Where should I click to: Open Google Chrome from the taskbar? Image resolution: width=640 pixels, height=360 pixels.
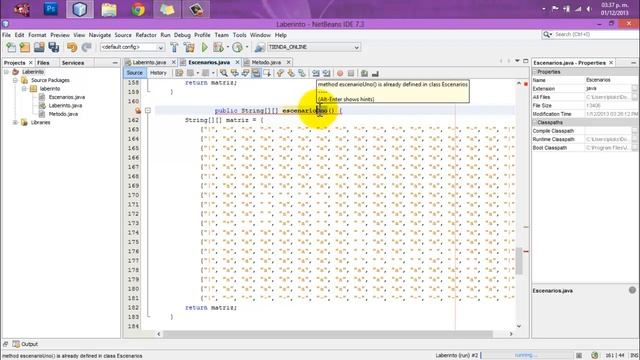[x=138, y=9]
